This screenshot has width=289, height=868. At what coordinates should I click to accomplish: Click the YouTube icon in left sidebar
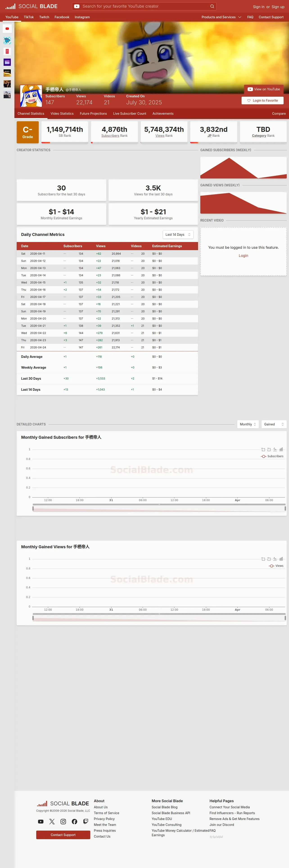pos(7,29)
